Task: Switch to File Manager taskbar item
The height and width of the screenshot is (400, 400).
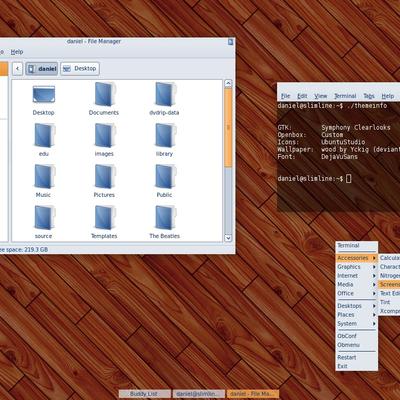Action: click(x=253, y=394)
